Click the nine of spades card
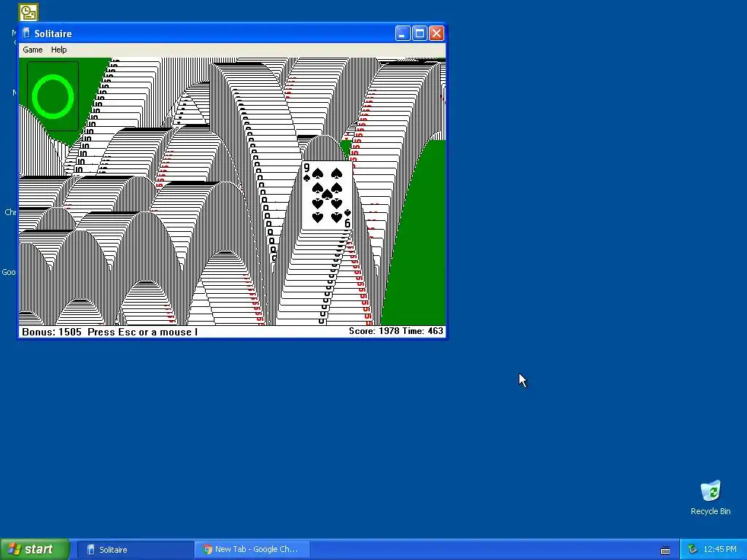This screenshot has height=560, width=747. (327, 195)
